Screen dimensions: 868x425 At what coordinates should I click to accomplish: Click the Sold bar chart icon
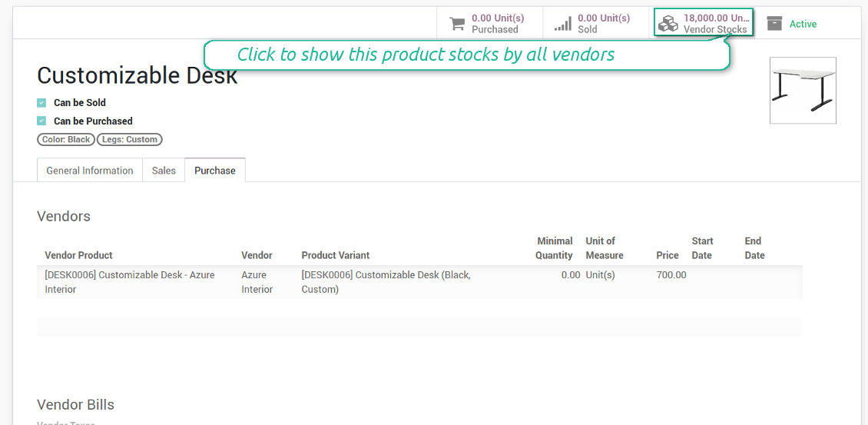[x=563, y=24]
